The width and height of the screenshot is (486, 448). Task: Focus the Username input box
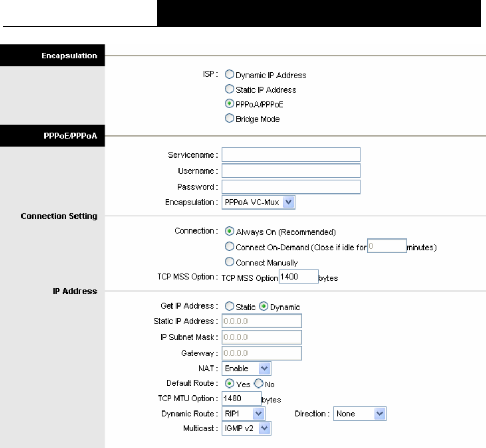pyautogui.click(x=291, y=171)
